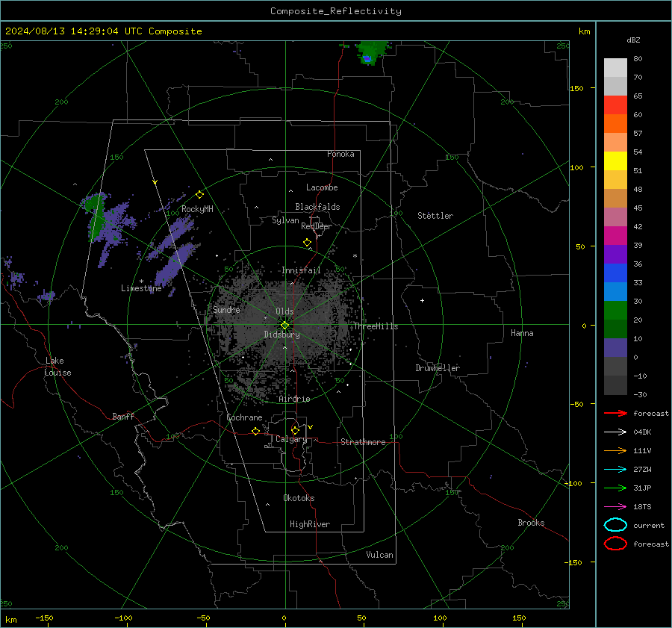Click the Ponoka label

pyautogui.click(x=340, y=154)
